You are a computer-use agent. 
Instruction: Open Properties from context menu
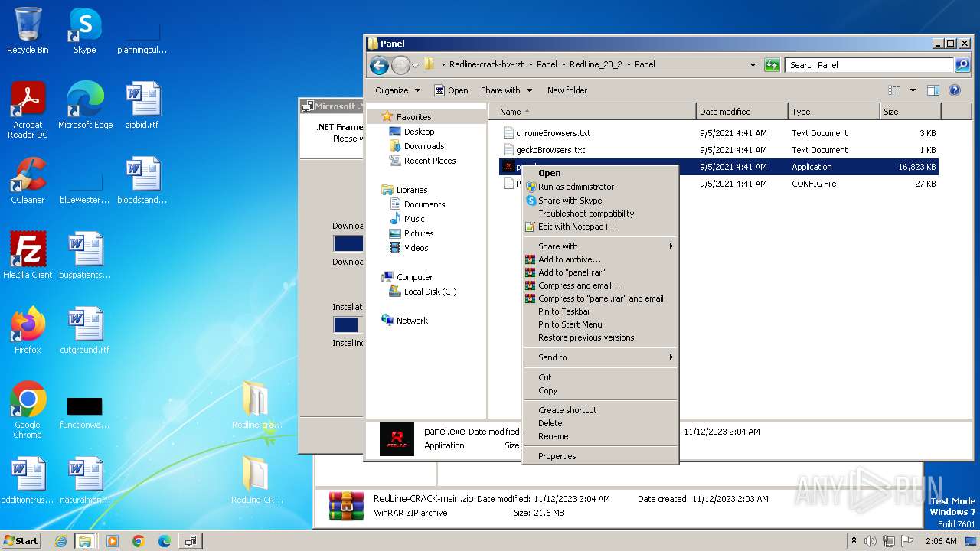click(599, 456)
